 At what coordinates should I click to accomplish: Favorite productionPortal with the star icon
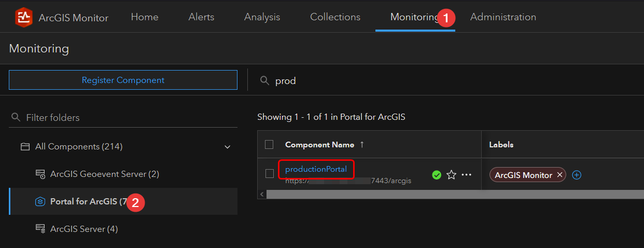coord(451,175)
